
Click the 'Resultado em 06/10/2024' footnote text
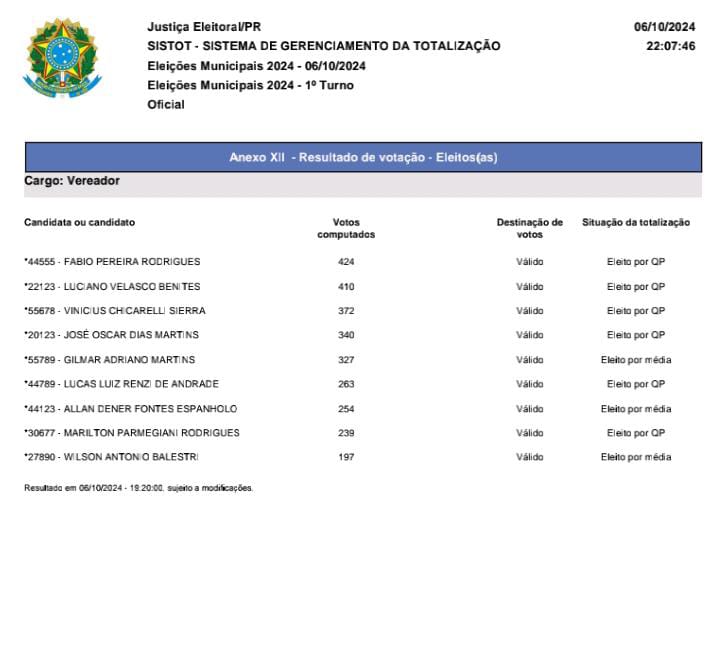coord(138,488)
